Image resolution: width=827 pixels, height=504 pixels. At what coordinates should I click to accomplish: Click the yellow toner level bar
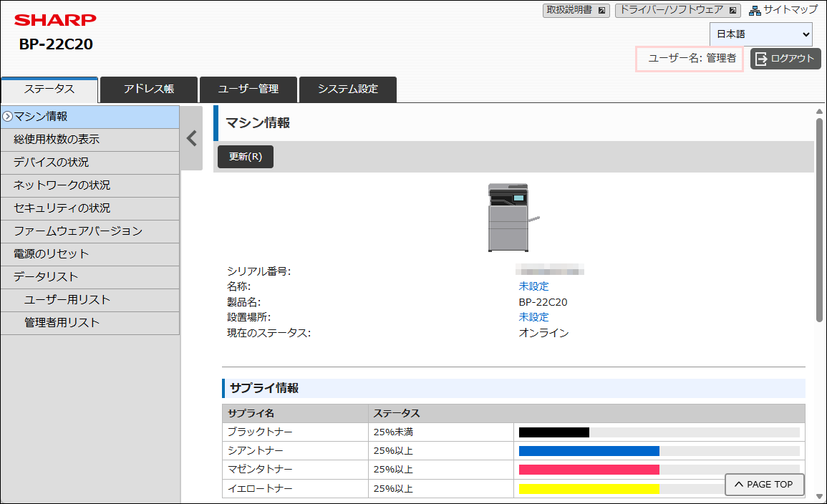589,489
